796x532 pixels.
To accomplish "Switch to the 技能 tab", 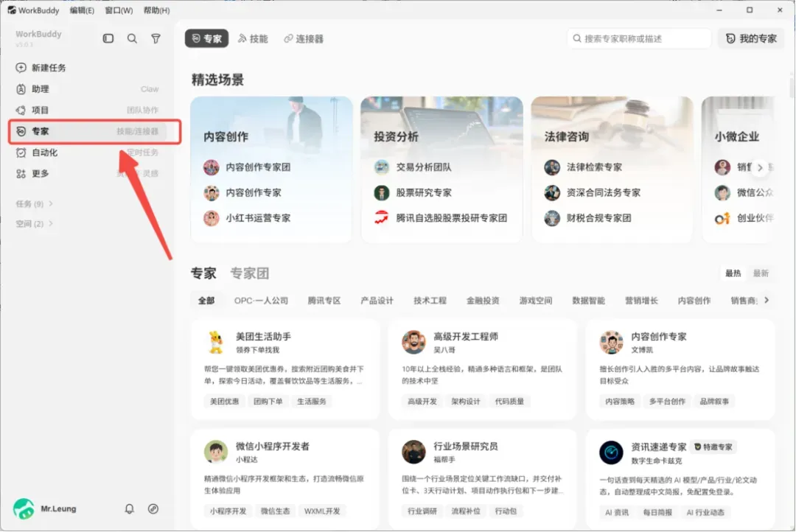I will point(253,38).
